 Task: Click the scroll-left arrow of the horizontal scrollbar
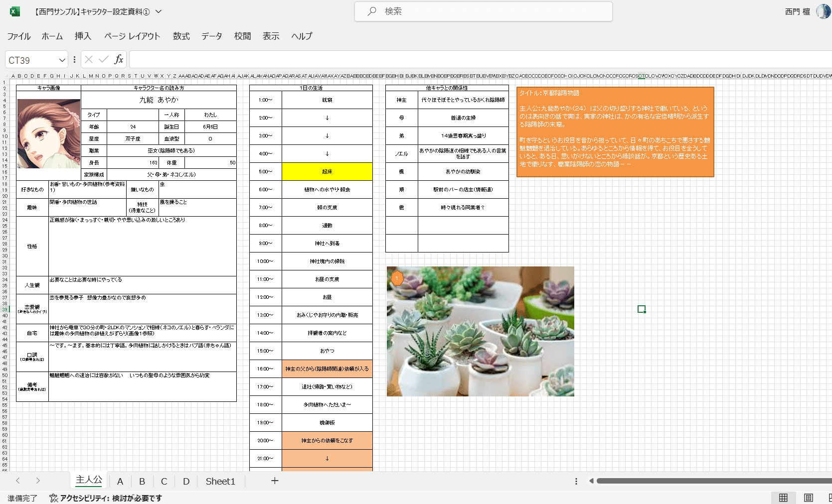coord(591,481)
